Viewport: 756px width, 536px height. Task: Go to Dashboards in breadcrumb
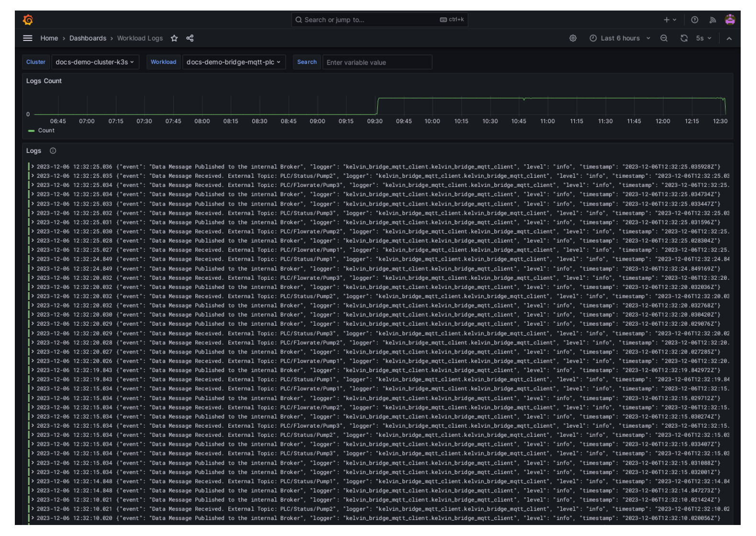(x=88, y=38)
